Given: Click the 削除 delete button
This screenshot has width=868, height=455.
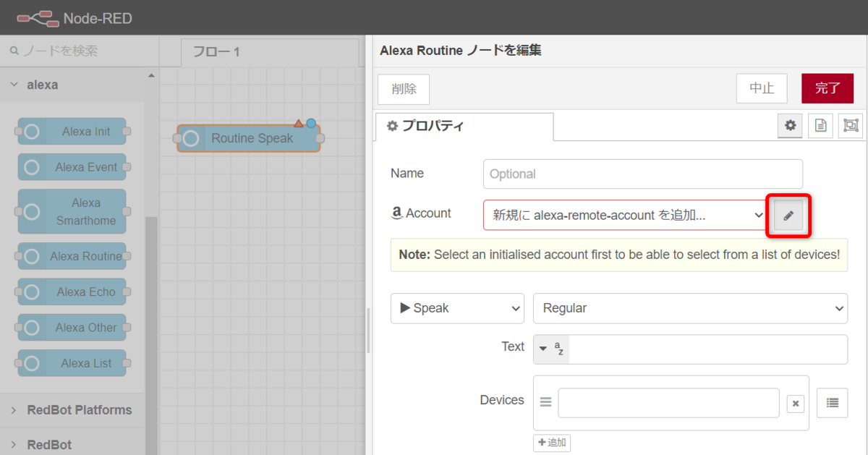Looking at the screenshot, I should click(x=404, y=89).
